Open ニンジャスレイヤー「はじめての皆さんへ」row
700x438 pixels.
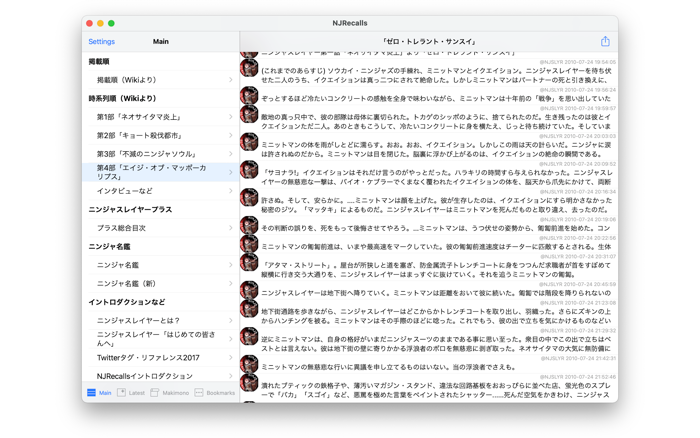click(161, 339)
